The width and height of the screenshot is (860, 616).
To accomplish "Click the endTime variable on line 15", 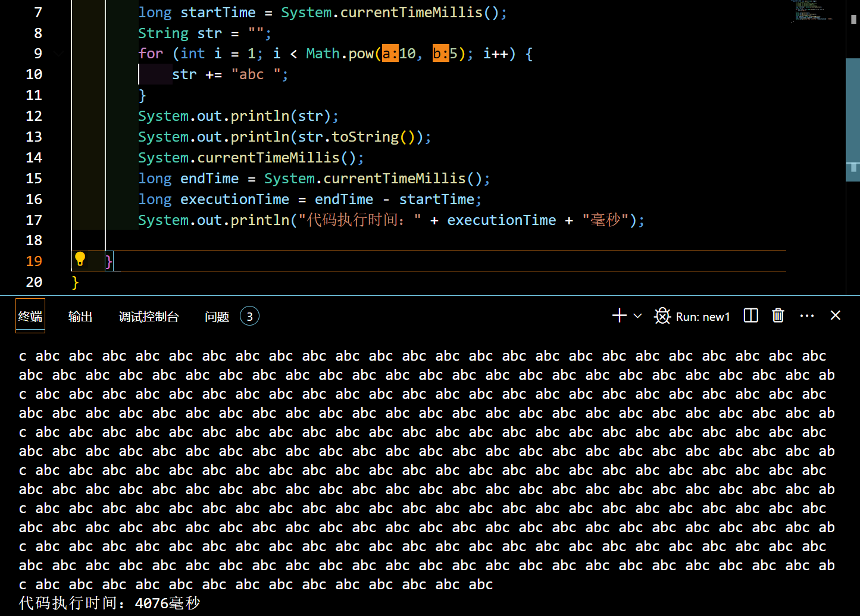I will coord(209,179).
